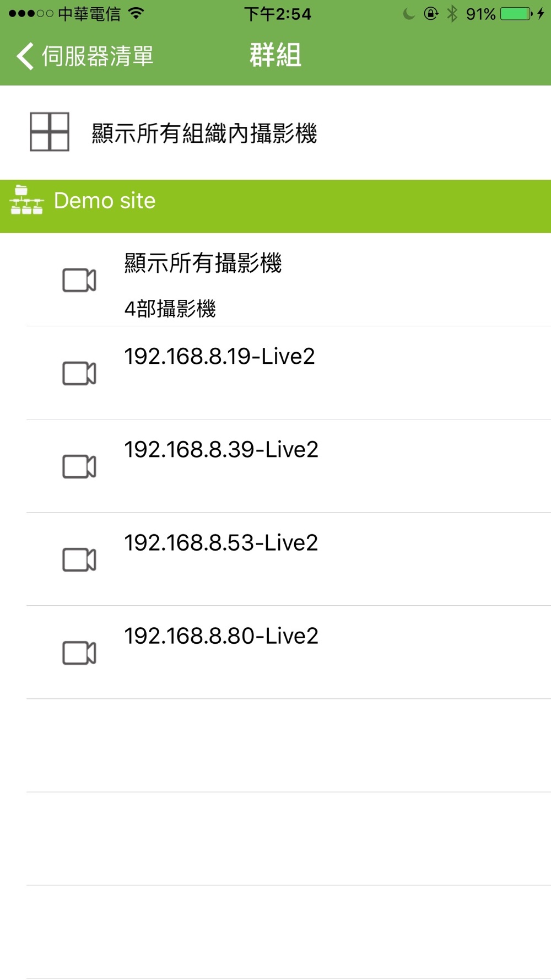Tap the Wi-Fi status icon
This screenshot has height=980, width=551.
pyautogui.click(x=136, y=13)
